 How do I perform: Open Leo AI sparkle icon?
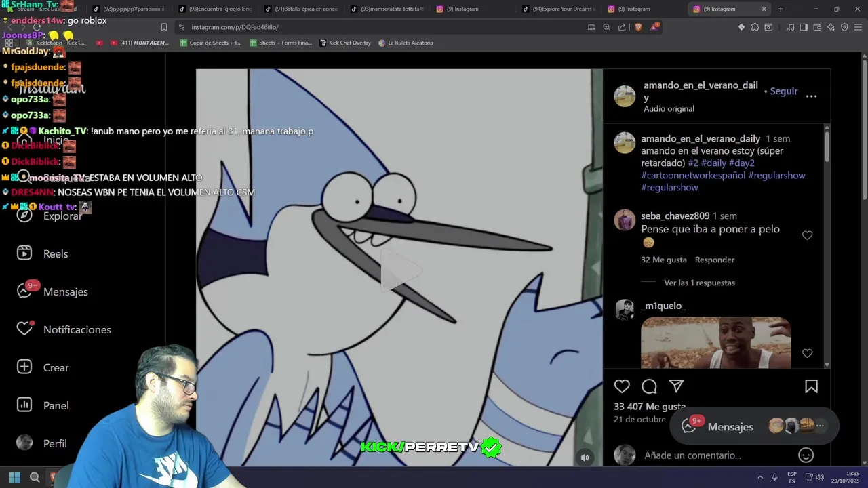[x=831, y=27]
